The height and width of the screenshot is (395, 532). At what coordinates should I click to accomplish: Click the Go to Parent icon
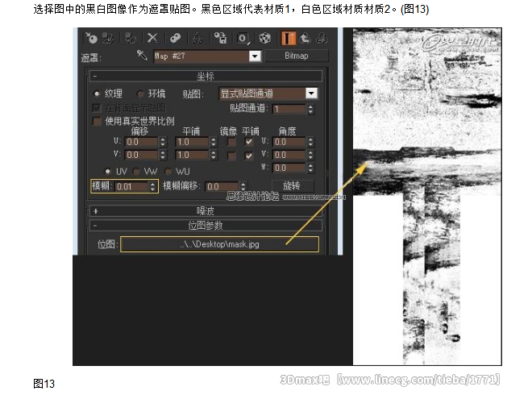(305, 38)
